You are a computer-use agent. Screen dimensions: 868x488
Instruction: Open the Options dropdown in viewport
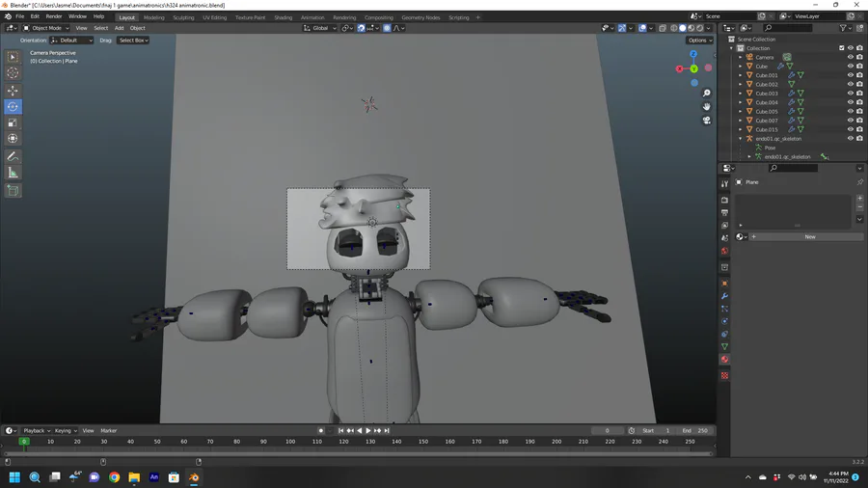click(x=700, y=40)
